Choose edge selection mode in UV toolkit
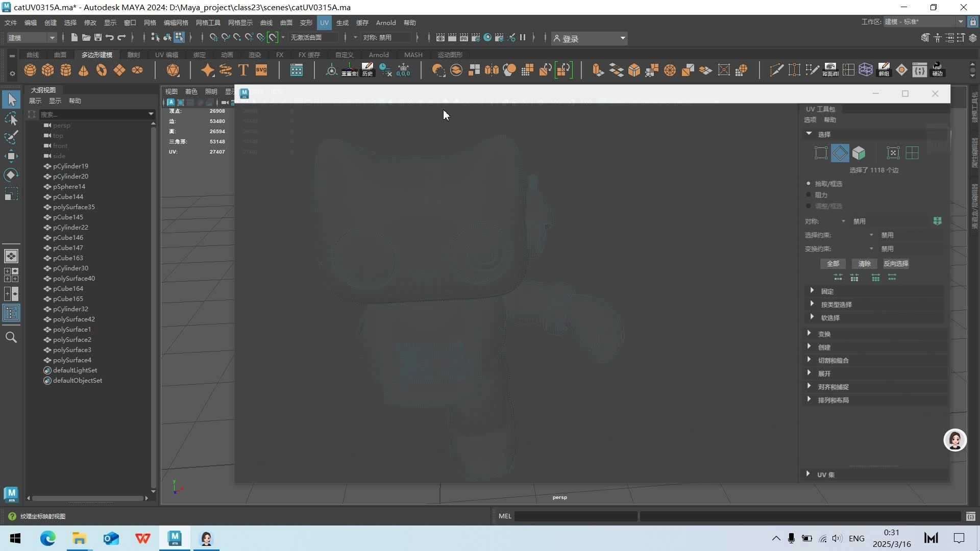Viewport: 980px width, 551px height. [x=840, y=153]
